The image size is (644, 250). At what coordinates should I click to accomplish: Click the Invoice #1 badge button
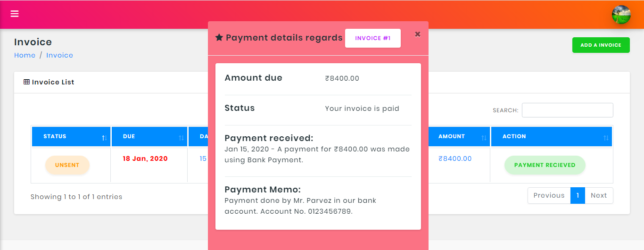click(373, 38)
